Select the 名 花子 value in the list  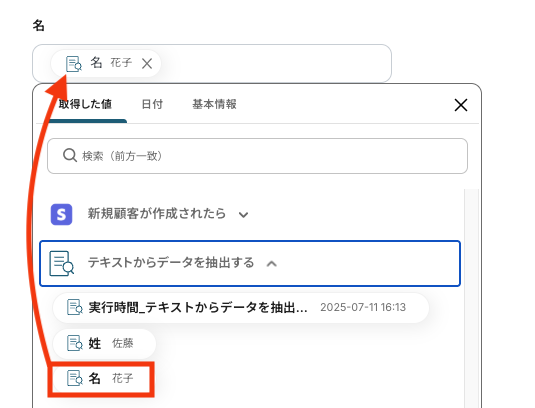pyautogui.click(x=102, y=378)
